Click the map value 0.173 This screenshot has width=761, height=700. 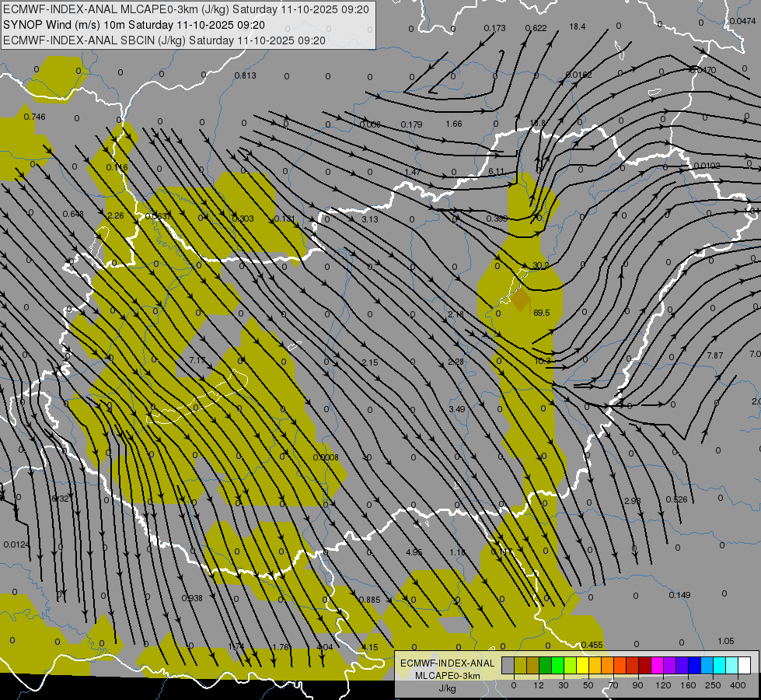[x=494, y=28]
